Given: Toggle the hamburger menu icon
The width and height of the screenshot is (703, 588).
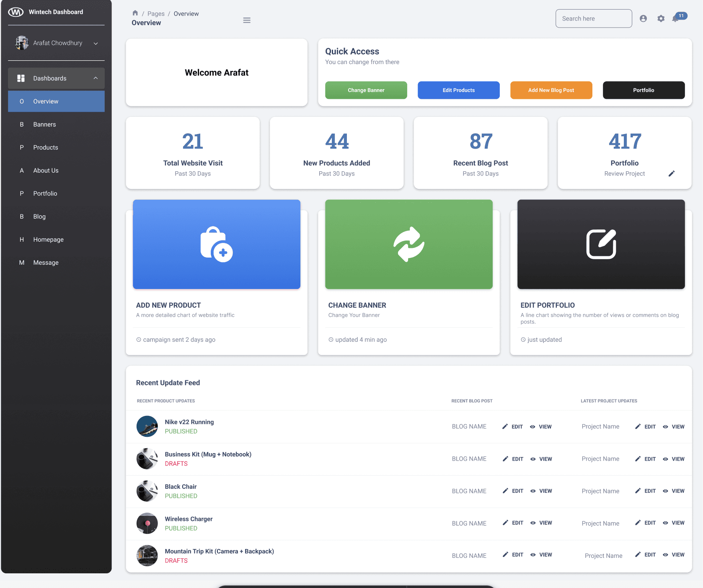Looking at the screenshot, I should pos(247,20).
